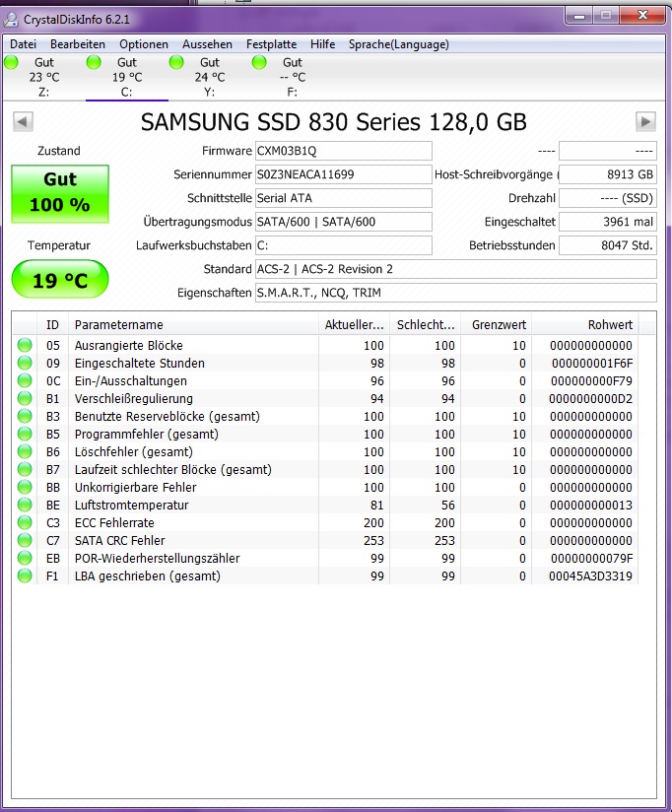The width and height of the screenshot is (672, 812).
Task: Click the Seriennummer field
Action: [343, 174]
